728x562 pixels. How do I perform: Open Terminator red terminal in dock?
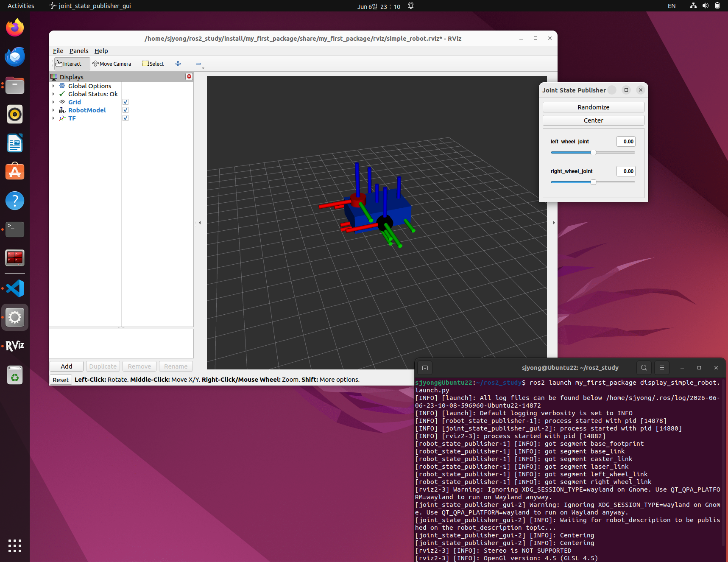pos(15,258)
